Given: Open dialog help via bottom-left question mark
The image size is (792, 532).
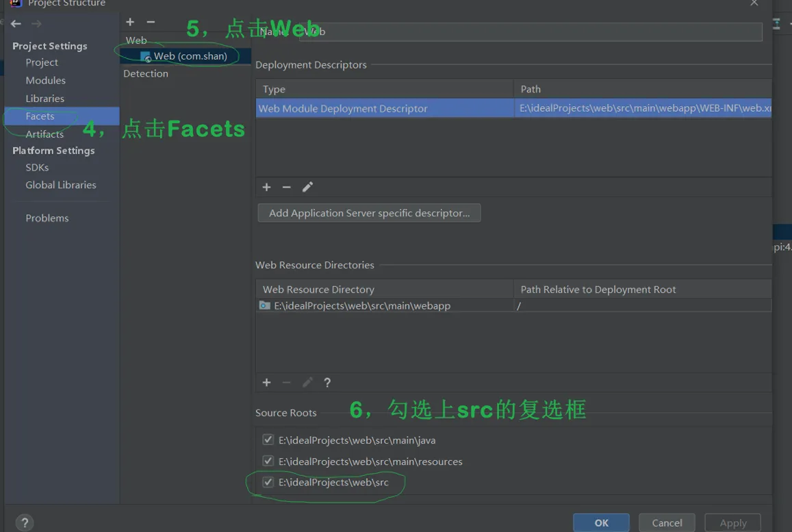Looking at the screenshot, I should [x=25, y=522].
